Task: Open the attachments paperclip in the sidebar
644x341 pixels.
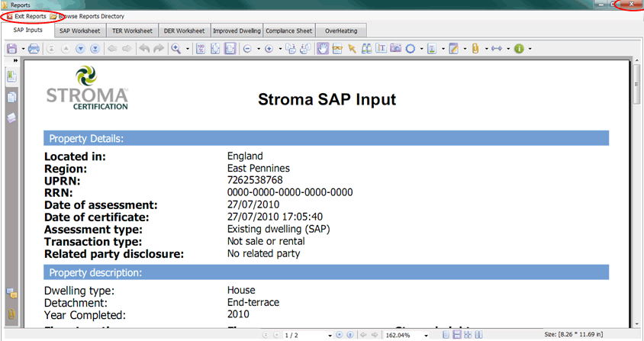Action: 11,314
